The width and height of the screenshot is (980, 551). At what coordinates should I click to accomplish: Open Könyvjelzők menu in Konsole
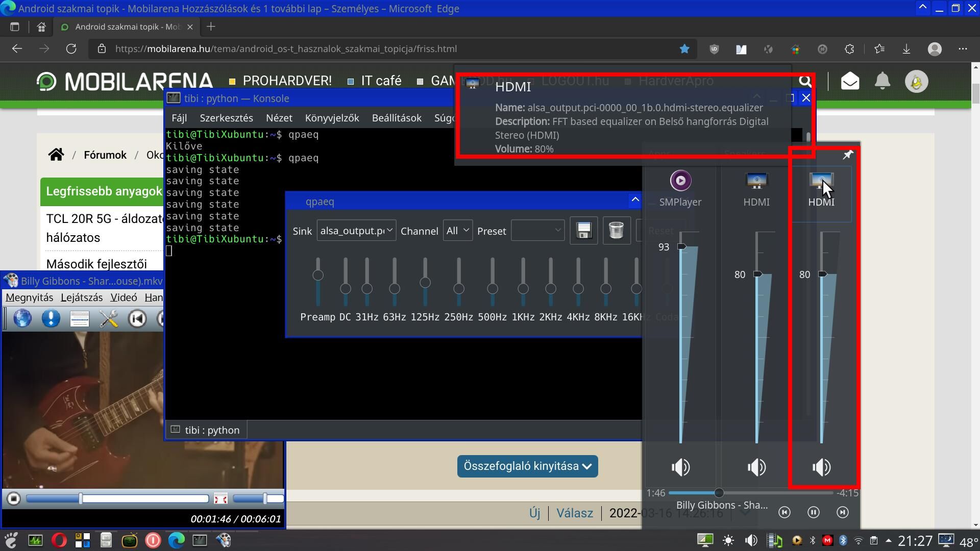pyautogui.click(x=332, y=118)
